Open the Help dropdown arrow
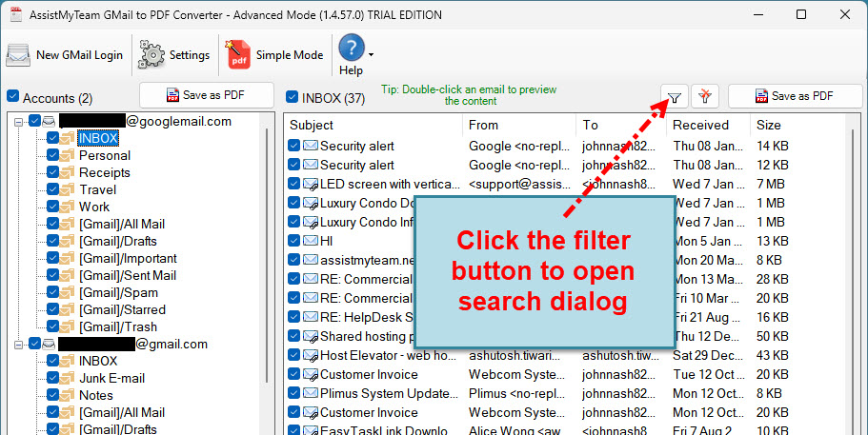Screen dimensions: 868x435 coord(372,56)
